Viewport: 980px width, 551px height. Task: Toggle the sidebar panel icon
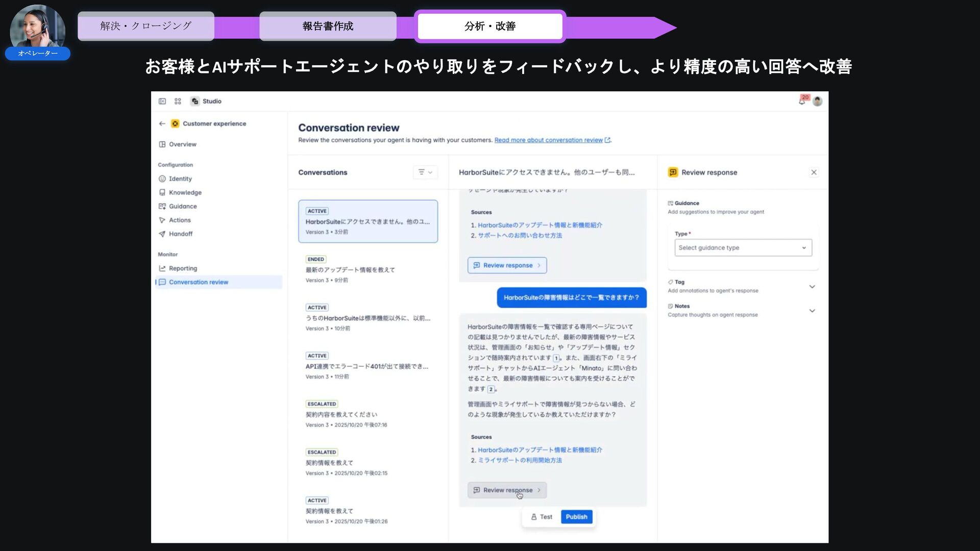coord(162,101)
